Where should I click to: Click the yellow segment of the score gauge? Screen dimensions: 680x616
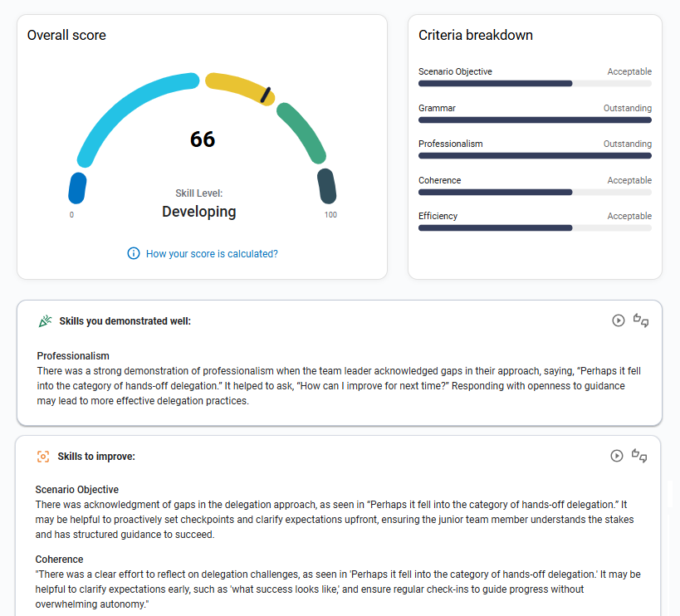coord(232,84)
